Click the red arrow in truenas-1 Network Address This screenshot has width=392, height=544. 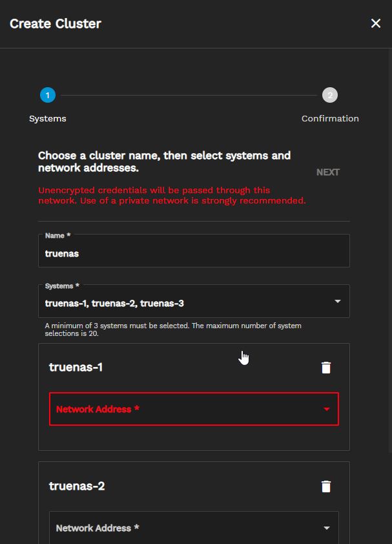coord(326,409)
